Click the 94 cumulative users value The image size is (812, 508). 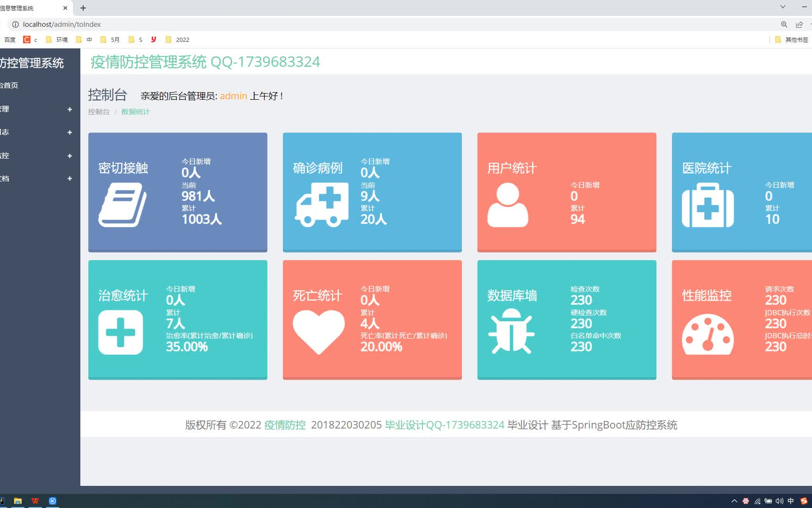click(x=578, y=219)
